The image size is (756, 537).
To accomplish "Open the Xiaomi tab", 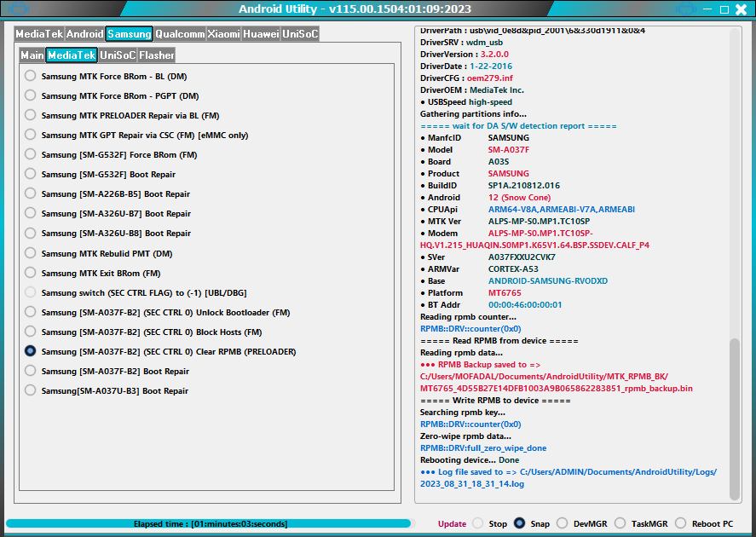I will point(223,34).
